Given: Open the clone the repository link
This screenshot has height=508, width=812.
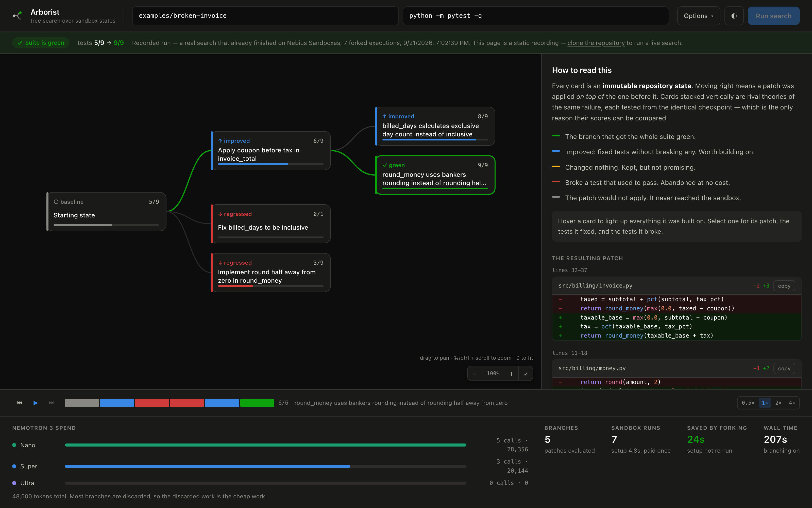Looking at the screenshot, I should pos(596,43).
